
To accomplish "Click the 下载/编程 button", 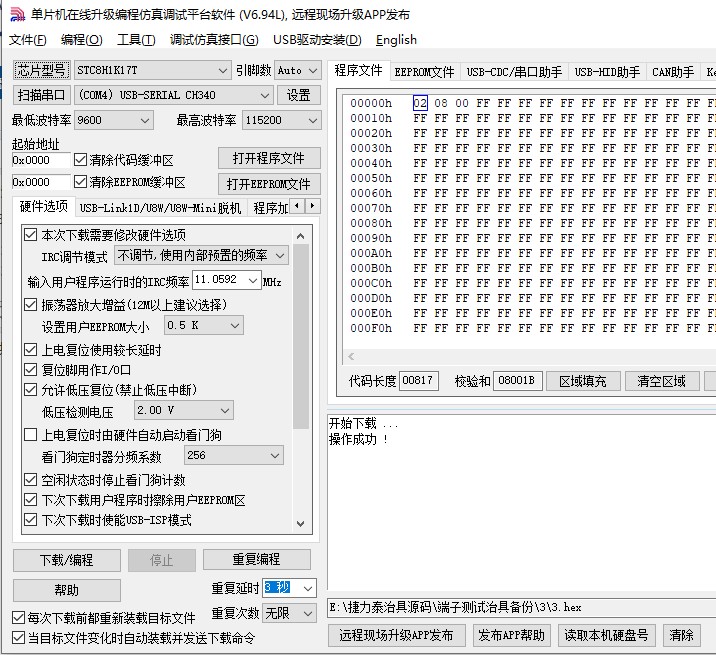I will click(67, 560).
